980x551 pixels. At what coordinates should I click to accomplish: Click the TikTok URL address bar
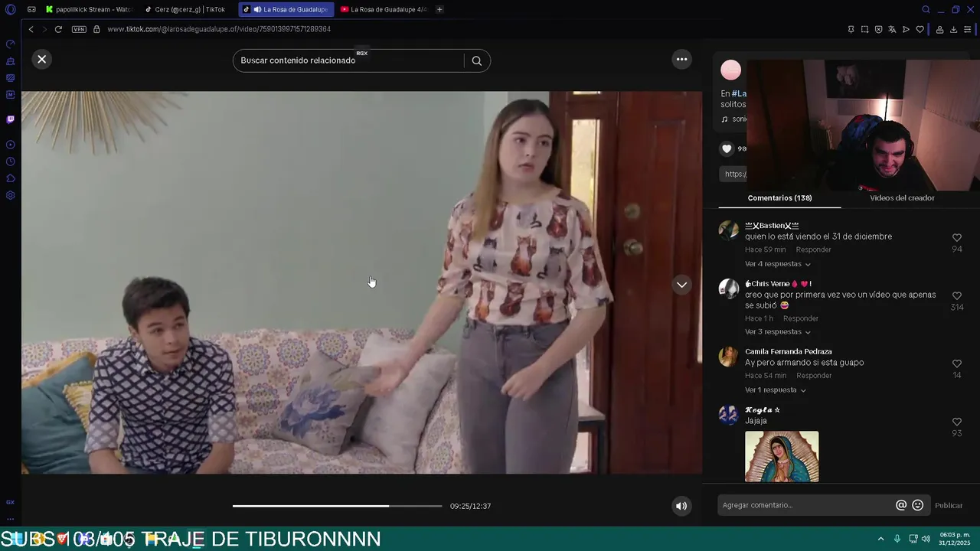point(219,29)
